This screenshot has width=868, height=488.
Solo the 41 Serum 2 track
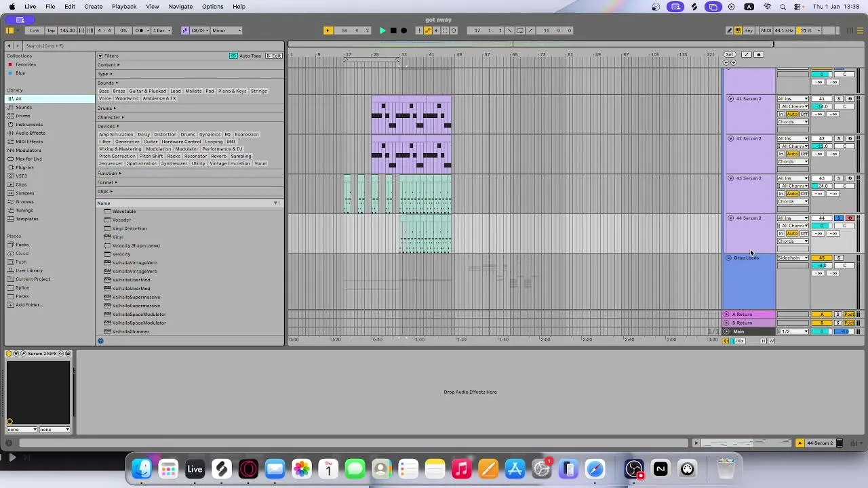pos(839,99)
